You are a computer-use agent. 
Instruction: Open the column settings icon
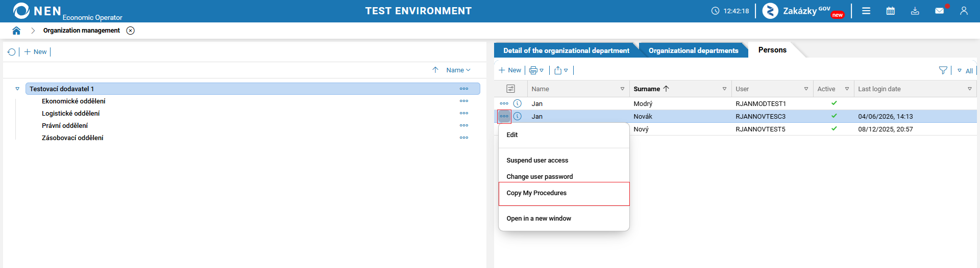(x=510, y=89)
